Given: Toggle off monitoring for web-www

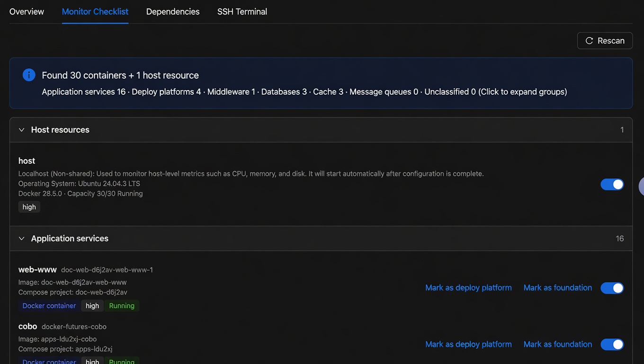Looking at the screenshot, I should point(612,288).
